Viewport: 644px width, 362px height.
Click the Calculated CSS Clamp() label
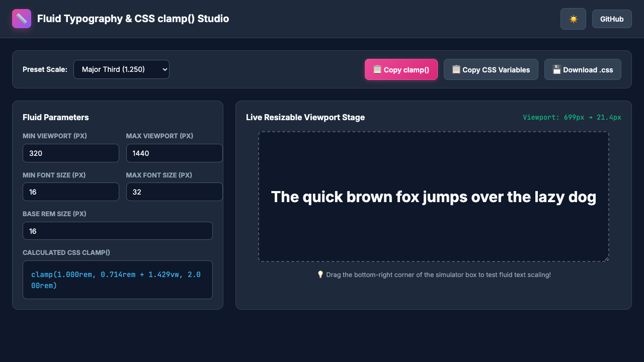coord(66,252)
